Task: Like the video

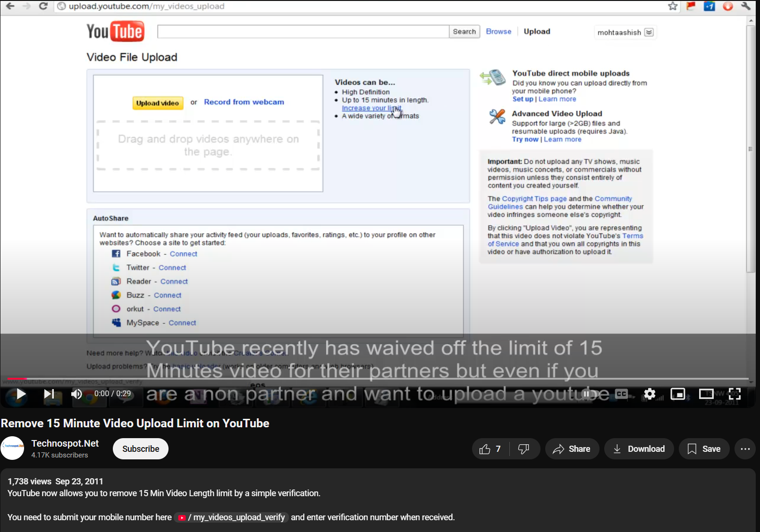Action: click(490, 449)
